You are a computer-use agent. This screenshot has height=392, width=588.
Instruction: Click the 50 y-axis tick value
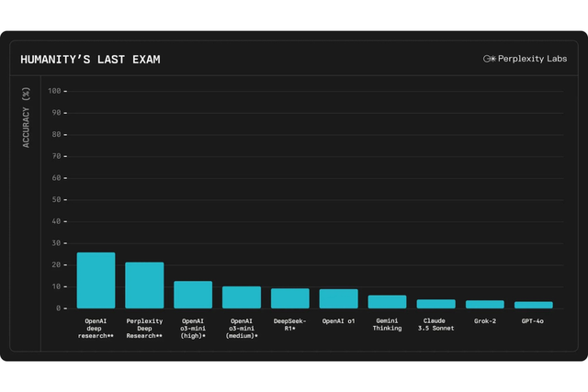56,200
